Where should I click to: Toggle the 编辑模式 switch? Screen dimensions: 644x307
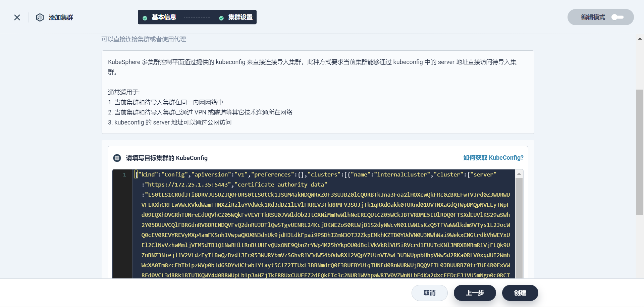617,17
